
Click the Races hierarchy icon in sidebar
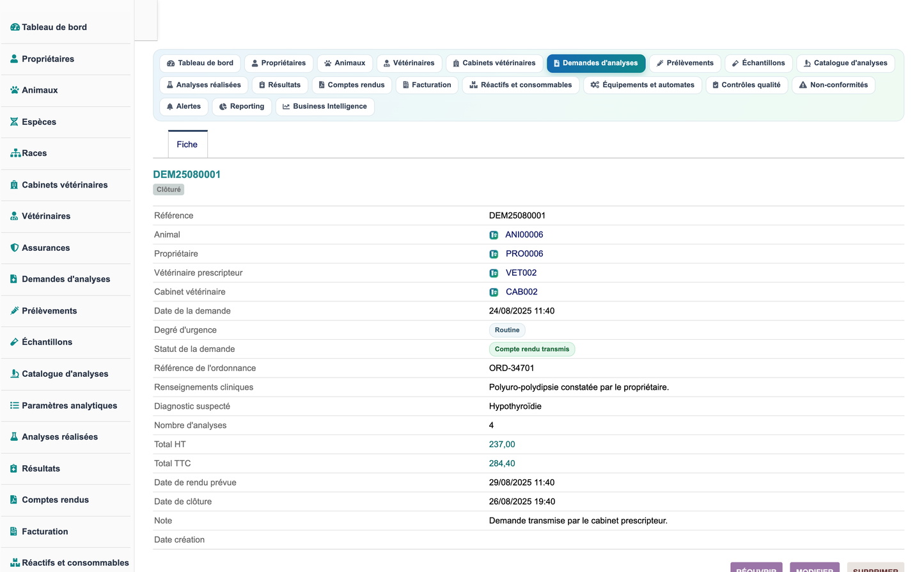pos(15,154)
